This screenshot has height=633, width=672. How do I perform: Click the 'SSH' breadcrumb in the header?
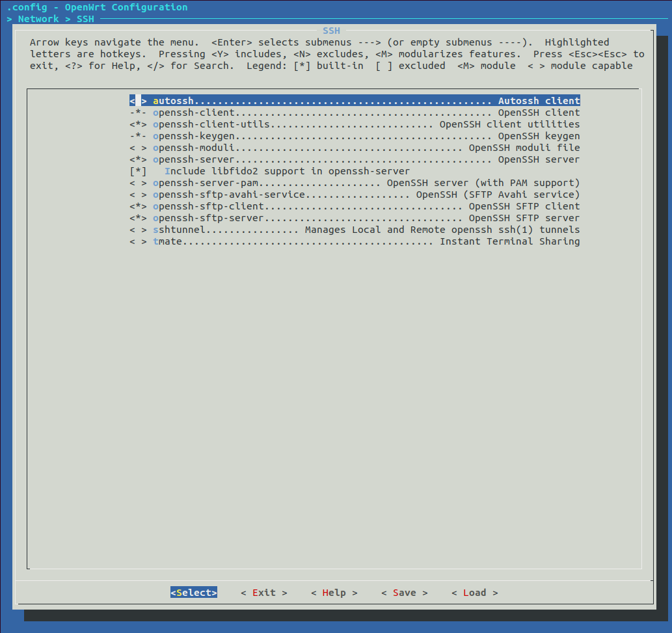85,19
